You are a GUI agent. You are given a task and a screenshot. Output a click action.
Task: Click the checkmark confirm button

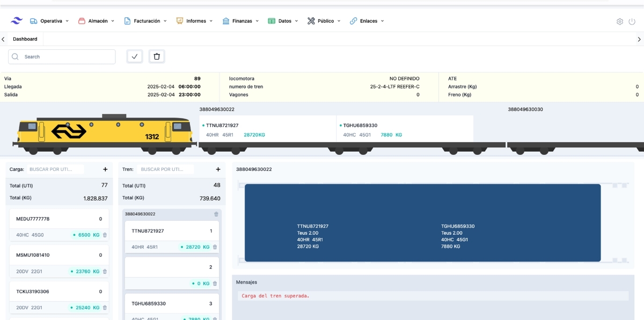coord(135,56)
